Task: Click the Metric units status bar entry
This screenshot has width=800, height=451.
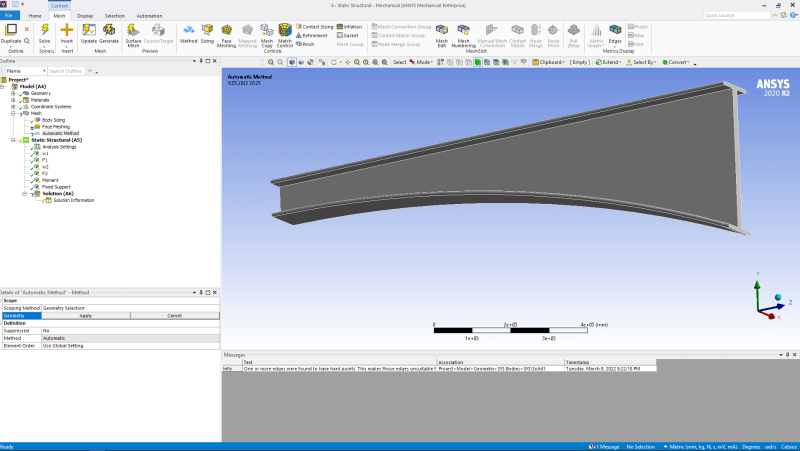Action: (700, 447)
